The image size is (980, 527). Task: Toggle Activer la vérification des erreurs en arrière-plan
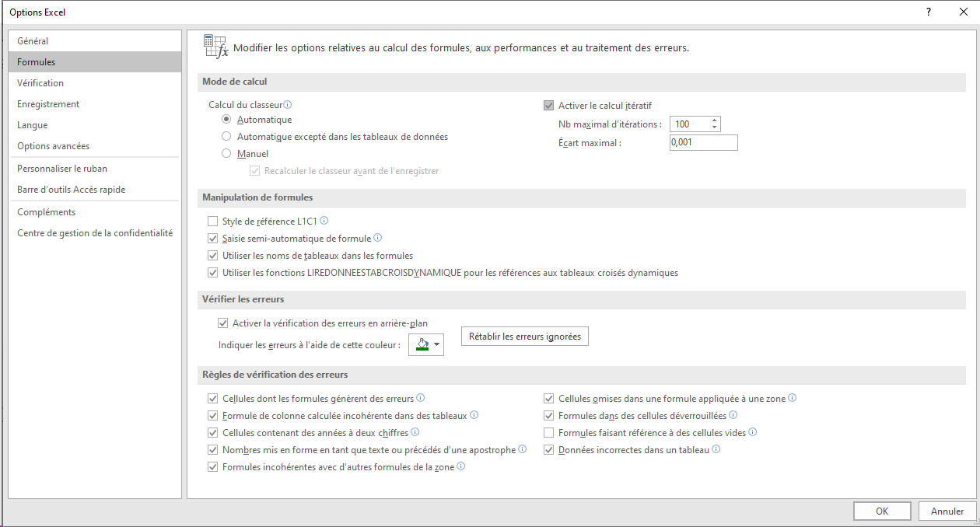(x=223, y=323)
